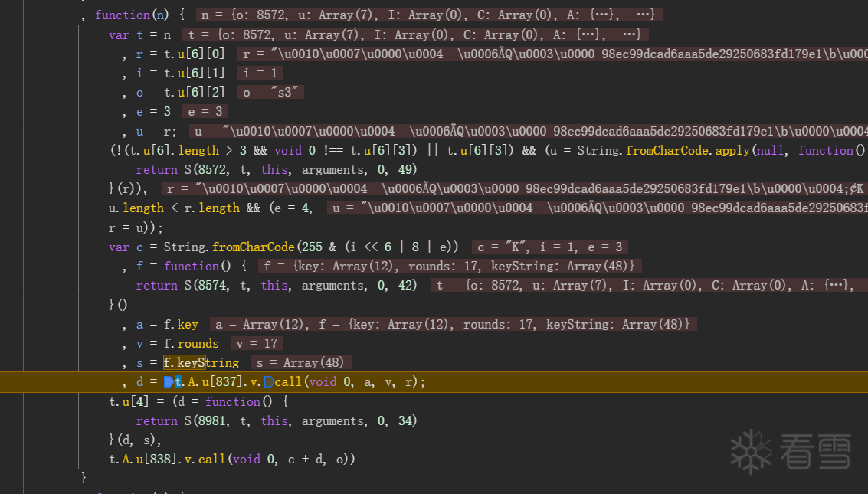Click the 'i = 1' inline value preview
This screenshot has height=494, width=868.
[260, 73]
